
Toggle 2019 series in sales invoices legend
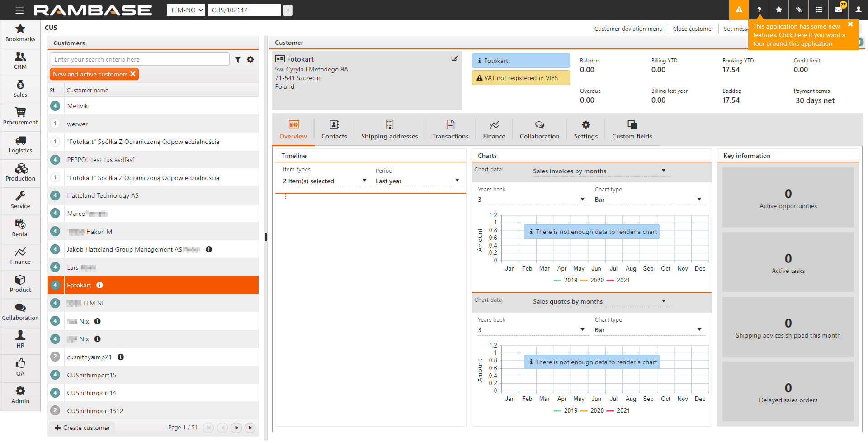[x=565, y=281]
